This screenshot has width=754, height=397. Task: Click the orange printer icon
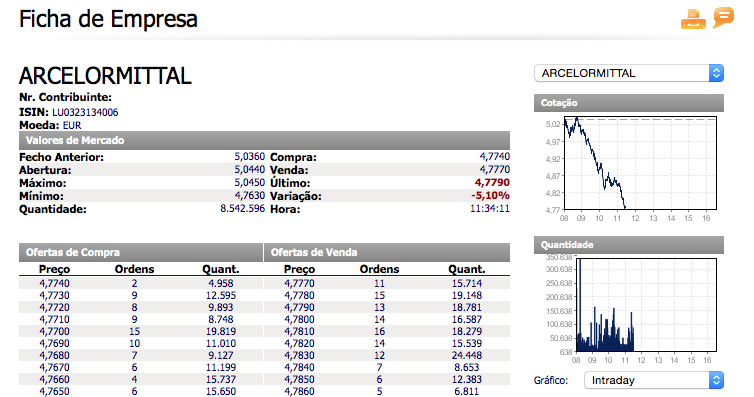point(693,19)
